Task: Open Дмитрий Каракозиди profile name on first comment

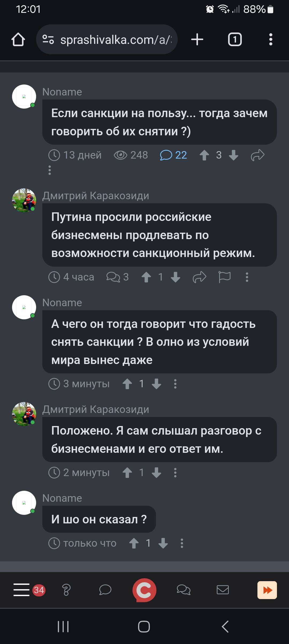Action: 96,196
